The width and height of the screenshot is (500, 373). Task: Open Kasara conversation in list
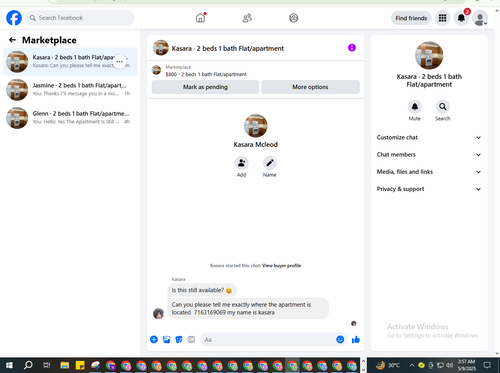click(70, 62)
